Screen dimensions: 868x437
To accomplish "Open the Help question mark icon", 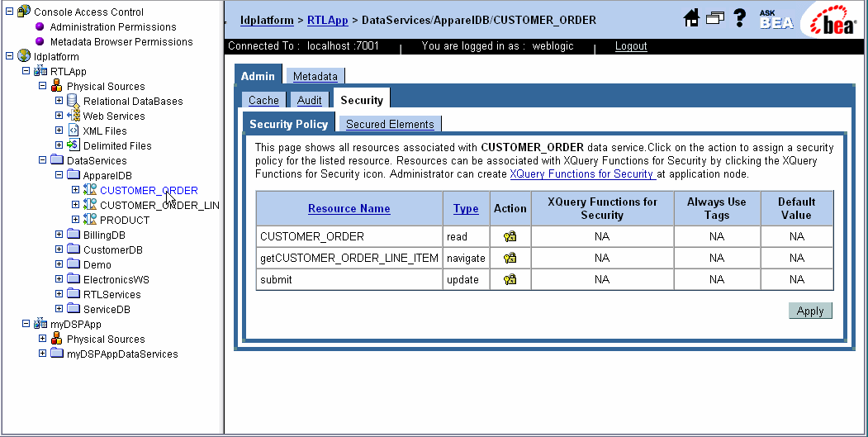I will point(739,17).
